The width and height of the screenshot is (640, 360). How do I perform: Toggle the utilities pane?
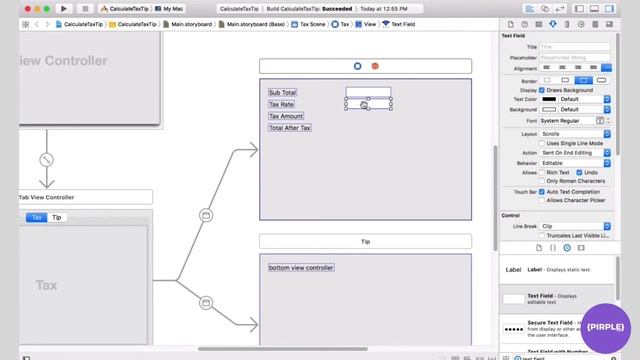tap(609, 9)
